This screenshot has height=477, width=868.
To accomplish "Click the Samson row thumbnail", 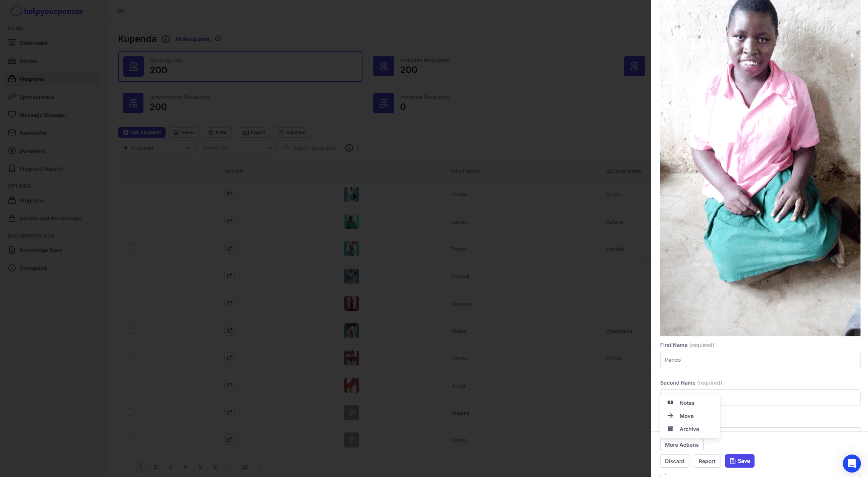I will [x=352, y=303].
